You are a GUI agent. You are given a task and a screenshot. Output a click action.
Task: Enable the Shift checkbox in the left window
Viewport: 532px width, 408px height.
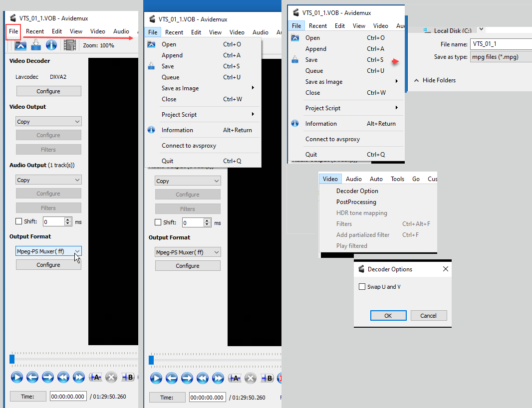tap(18, 221)
